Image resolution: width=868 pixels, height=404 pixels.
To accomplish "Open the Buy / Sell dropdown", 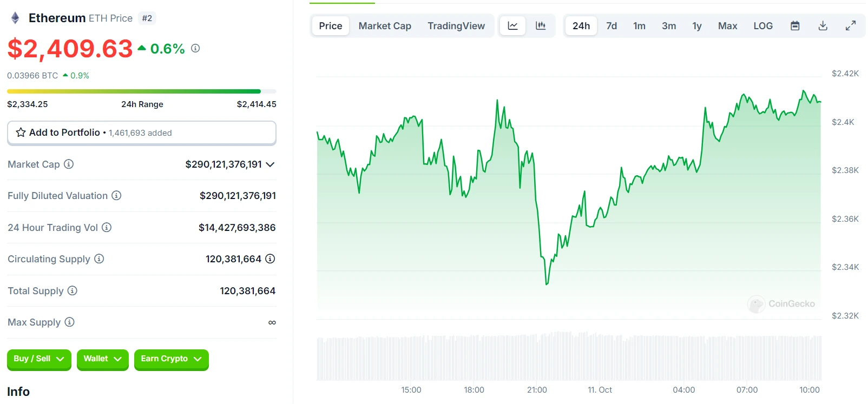I will [39, 359].
